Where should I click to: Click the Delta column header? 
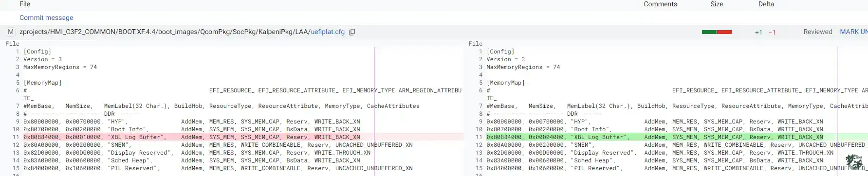coord(766,4)
